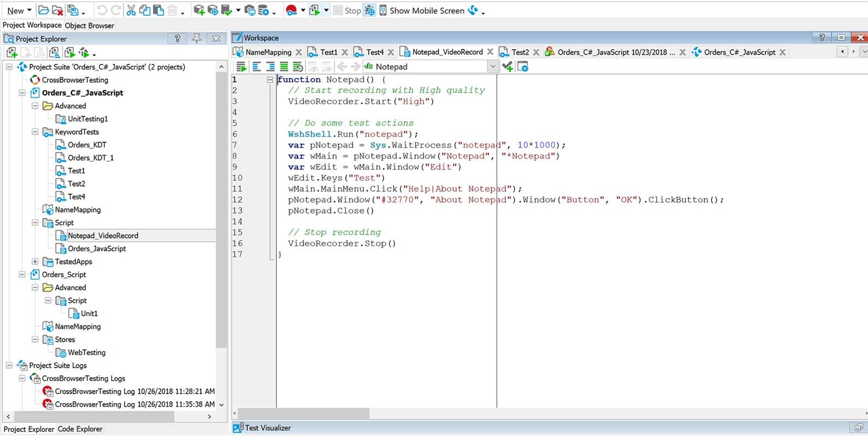Click the monitor and boxes icon
This screenshot has width=868, height=436.
coord(250,10)
